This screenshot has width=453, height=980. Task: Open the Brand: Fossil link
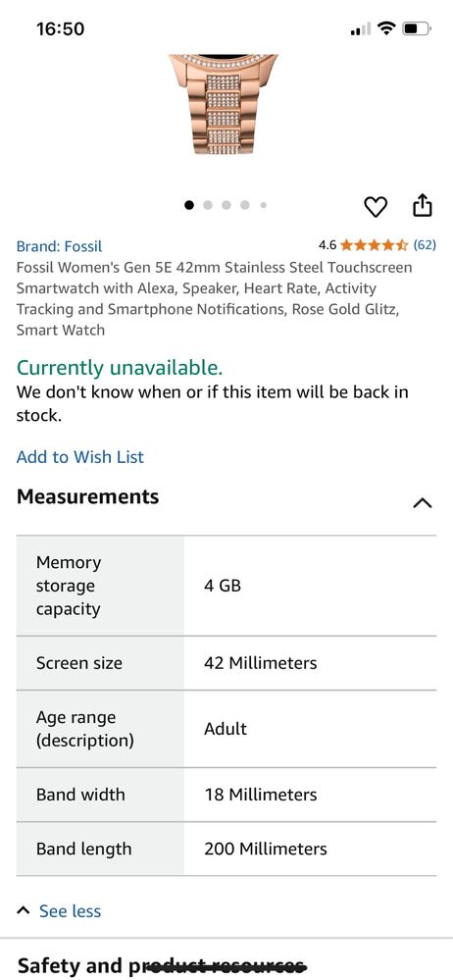[x=60, y=246]
